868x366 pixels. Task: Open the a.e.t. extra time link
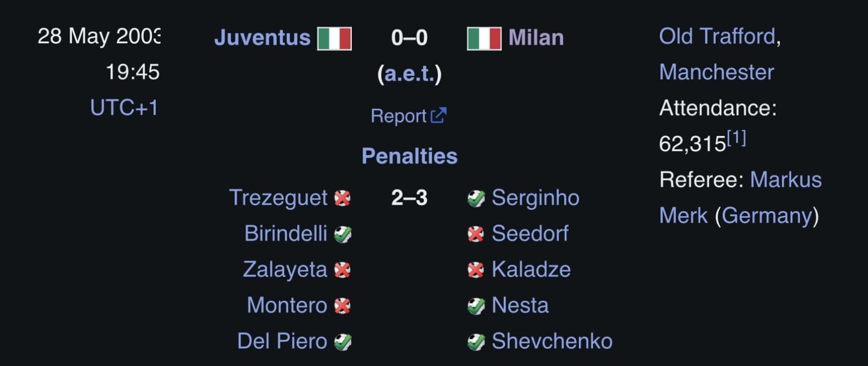click(409, 74)
